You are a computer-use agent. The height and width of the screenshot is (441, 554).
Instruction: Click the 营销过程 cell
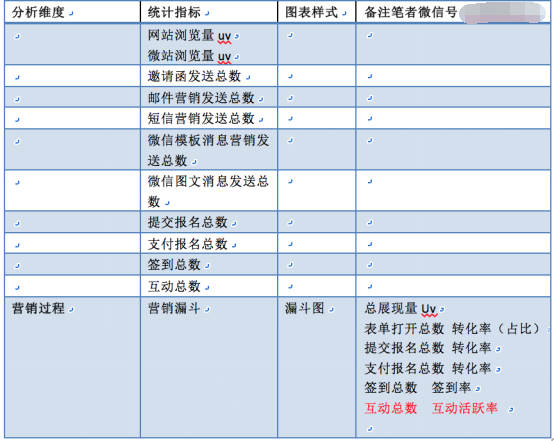[x=72, y=367]
